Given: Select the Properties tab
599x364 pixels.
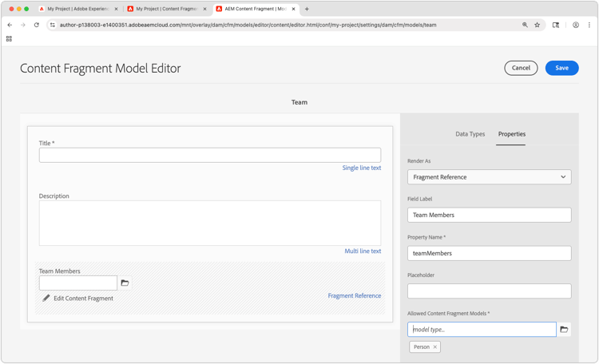Looking at the screenshot, I should pos(511,134).
